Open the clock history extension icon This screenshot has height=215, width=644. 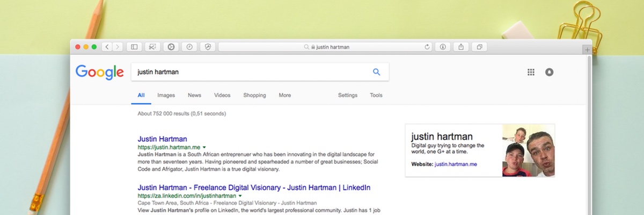(189, 47)
